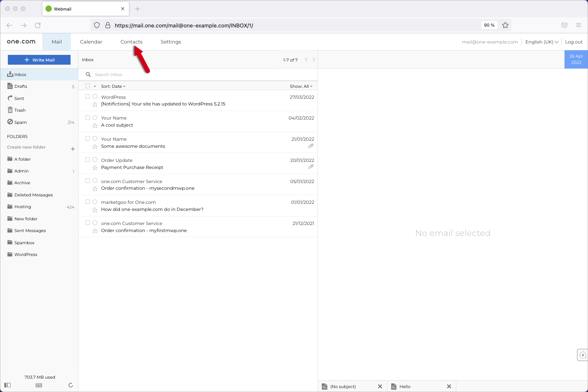Switch to the Calendar tab
This screenshot has width=588, height=392.
click(x=91, y=42)
